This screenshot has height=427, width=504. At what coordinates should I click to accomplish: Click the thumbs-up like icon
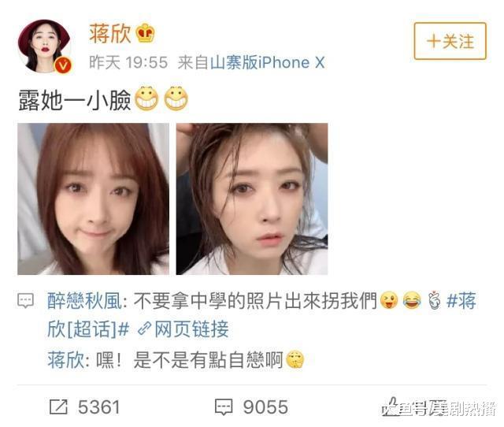[x=391, y=407]
